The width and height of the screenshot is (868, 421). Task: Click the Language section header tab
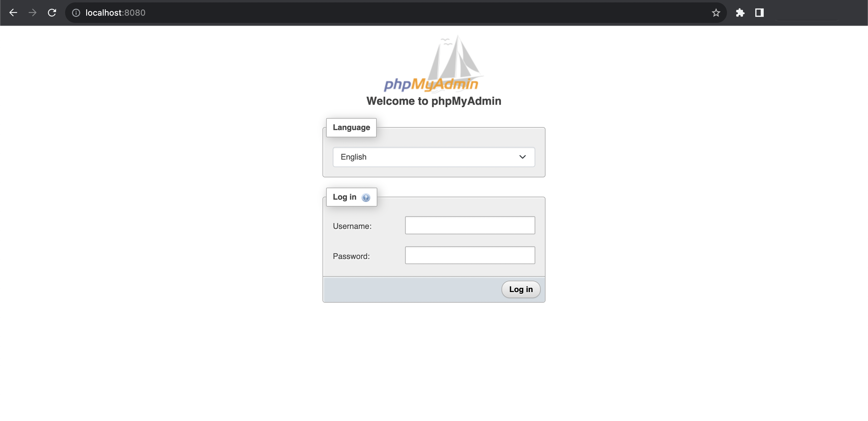tap(351, 127)
